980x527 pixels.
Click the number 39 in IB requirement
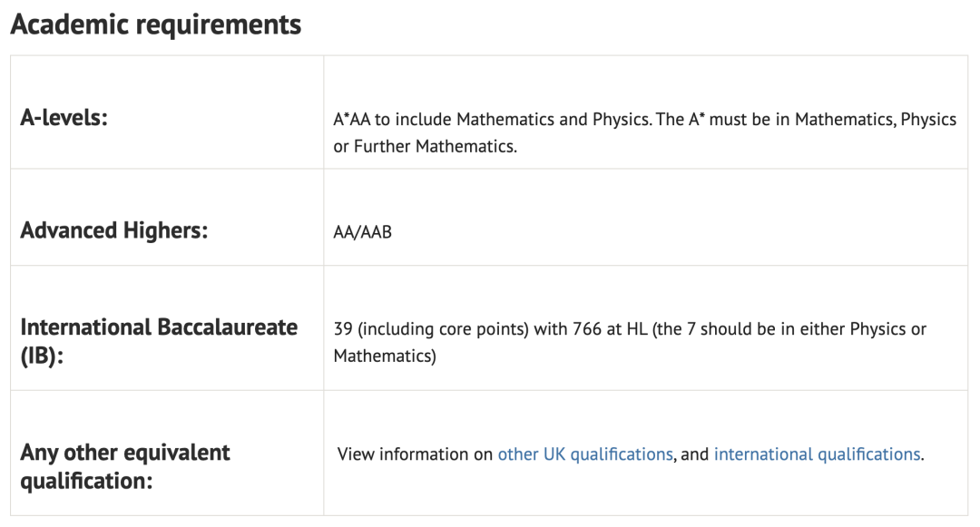click(x=343, y=328)
